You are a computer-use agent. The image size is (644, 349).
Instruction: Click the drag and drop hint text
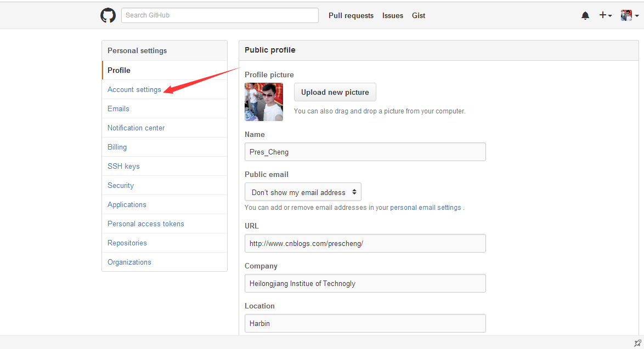(x=380, y=111)
